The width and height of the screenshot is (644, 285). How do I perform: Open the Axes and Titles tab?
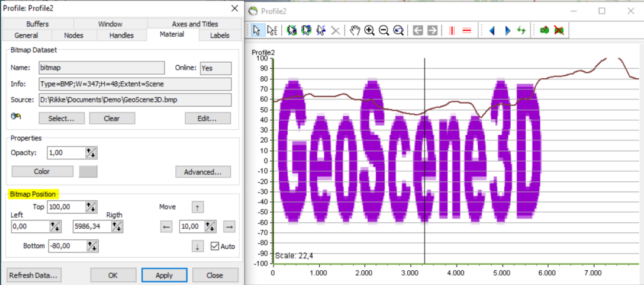tap(195, 24)
